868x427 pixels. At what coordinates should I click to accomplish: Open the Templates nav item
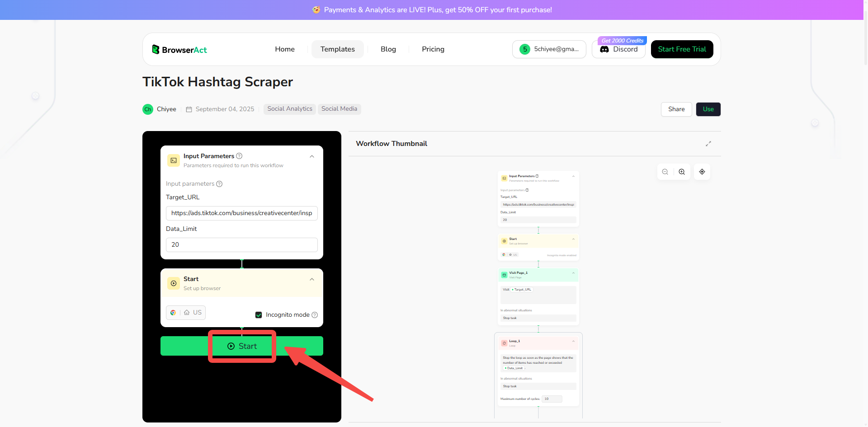point(338,49)
